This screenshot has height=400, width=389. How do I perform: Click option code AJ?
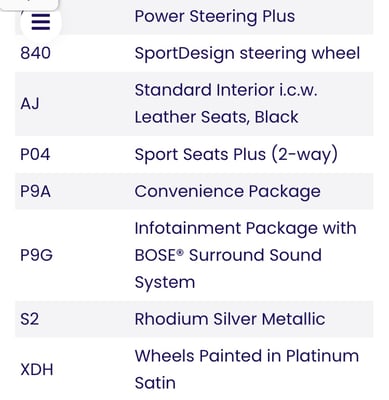[x=30, y=104]
